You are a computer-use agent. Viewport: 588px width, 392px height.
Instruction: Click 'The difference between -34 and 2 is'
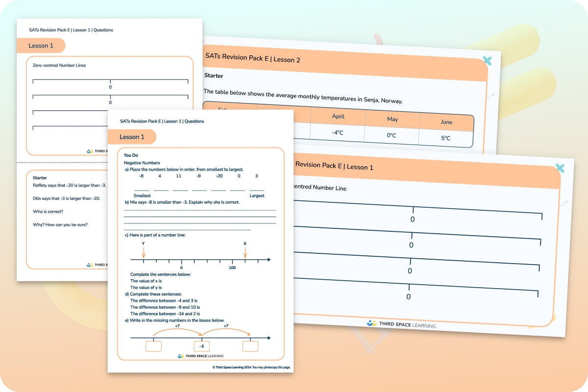pyautogui.click(x=165, y=314)
